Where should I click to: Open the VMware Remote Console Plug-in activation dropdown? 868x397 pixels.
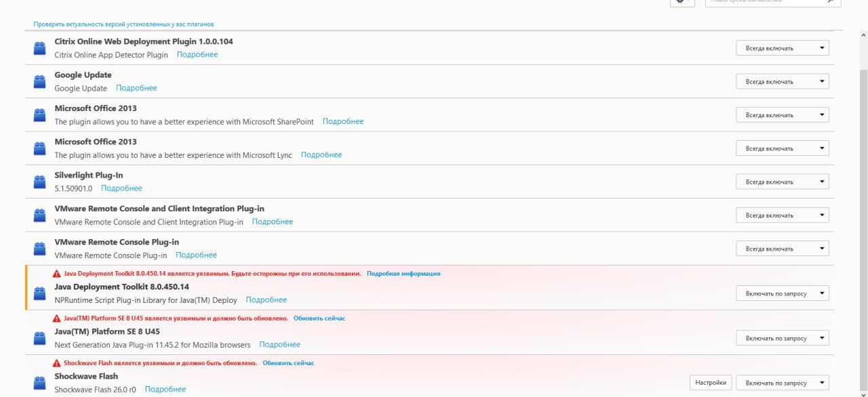tap(783, 249)
